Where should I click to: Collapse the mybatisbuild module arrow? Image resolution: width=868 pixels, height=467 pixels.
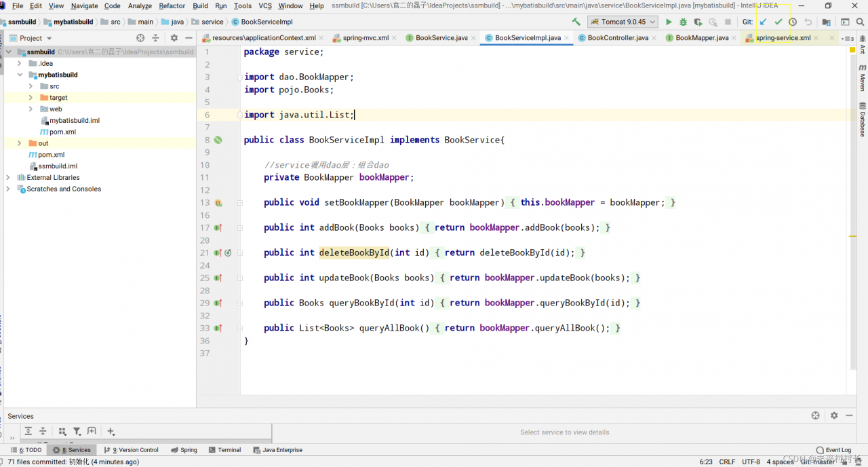[x=19, y=75]
